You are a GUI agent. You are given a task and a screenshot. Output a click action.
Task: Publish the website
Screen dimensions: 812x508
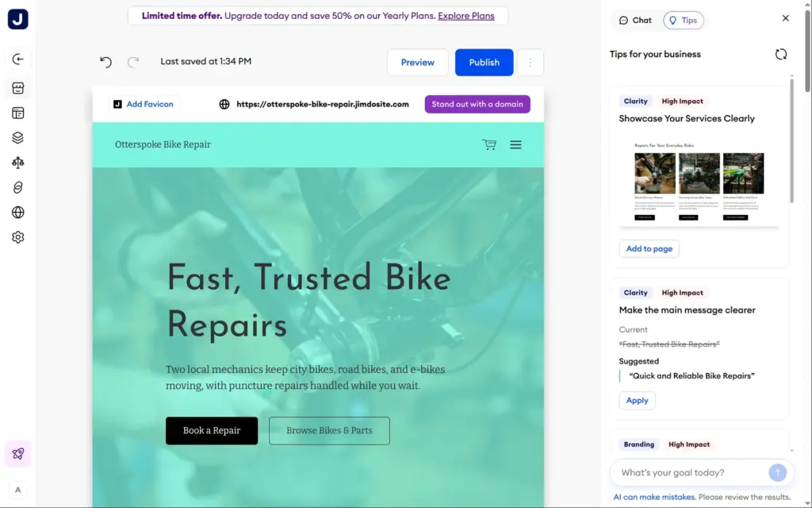coord(485,62)
